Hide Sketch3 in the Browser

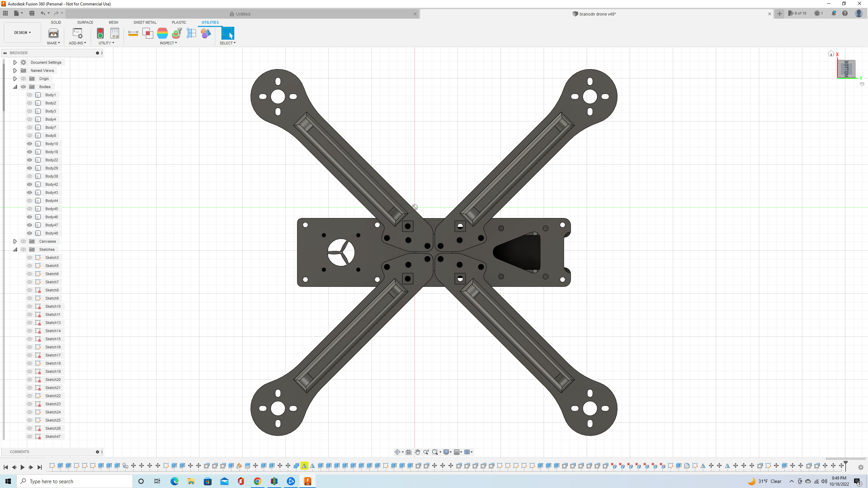(x=30, y=257)
